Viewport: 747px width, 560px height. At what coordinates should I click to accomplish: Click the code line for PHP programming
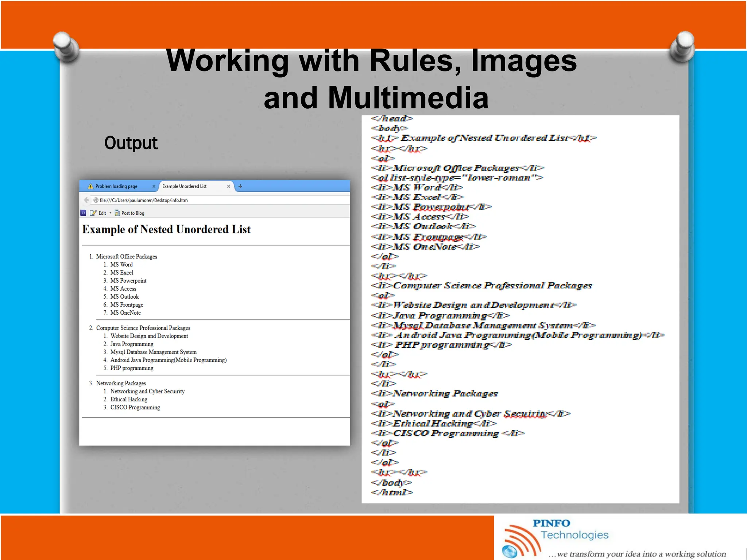click(441, 345)
